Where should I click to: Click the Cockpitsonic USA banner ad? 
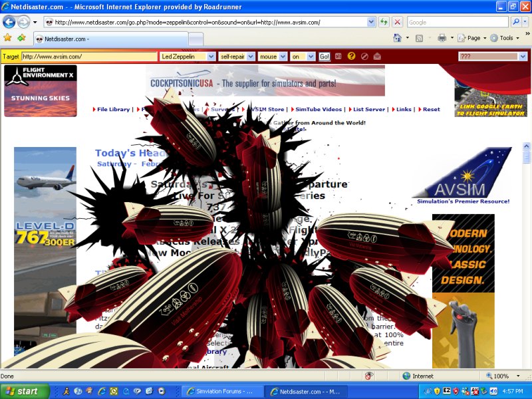click(x=265, y=80)
